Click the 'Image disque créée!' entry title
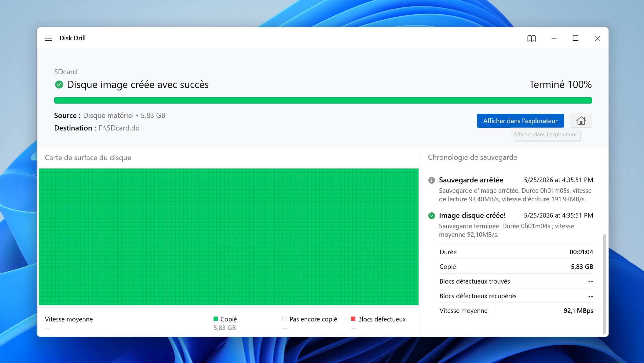The width and height of the screenshot is (644, 363). tap(472, 215)
